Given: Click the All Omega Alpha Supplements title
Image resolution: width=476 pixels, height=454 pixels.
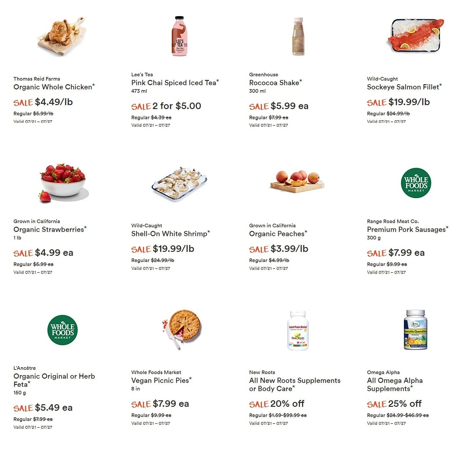Looking at the screenshot, I should [395, 385].
